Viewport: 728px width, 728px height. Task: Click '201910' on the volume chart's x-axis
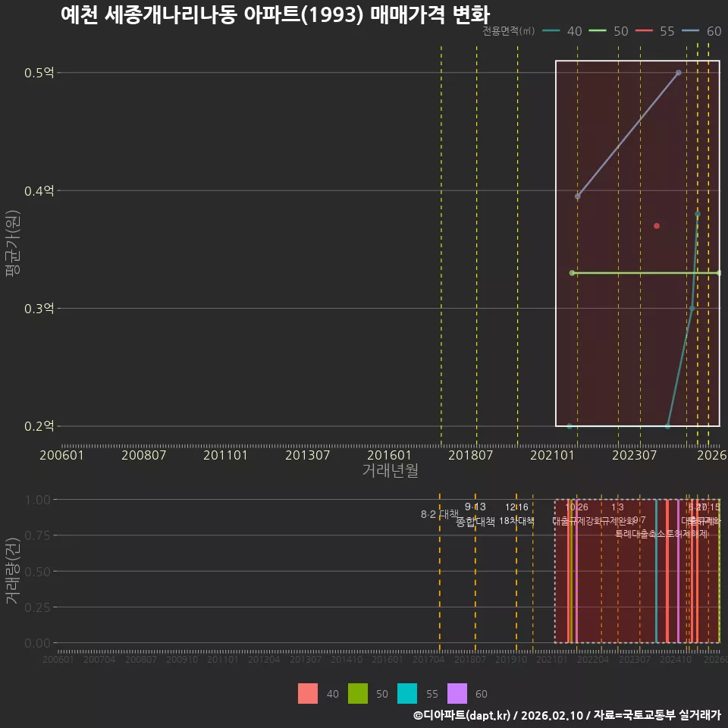coord(511,659)
